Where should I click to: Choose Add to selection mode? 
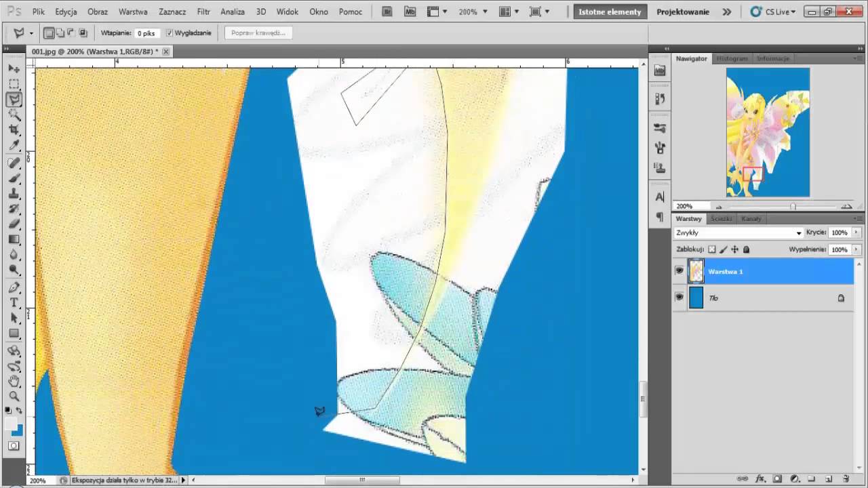(60, 33)
